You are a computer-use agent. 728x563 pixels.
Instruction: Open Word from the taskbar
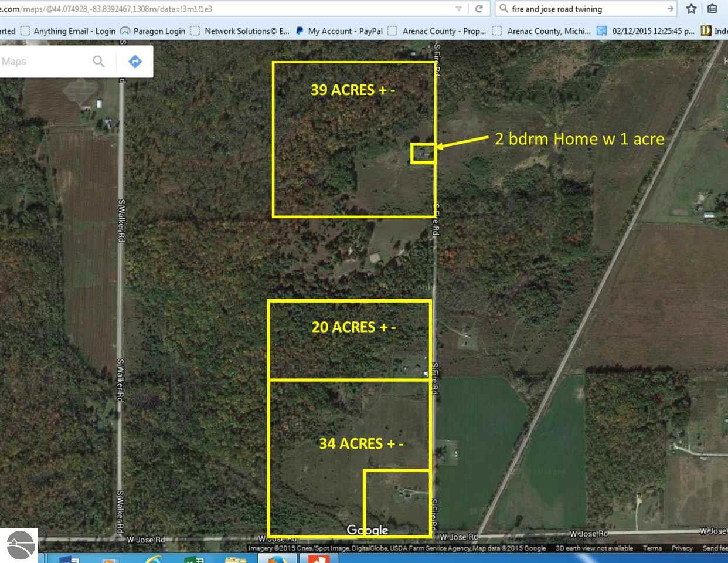(x=69, y=558)
